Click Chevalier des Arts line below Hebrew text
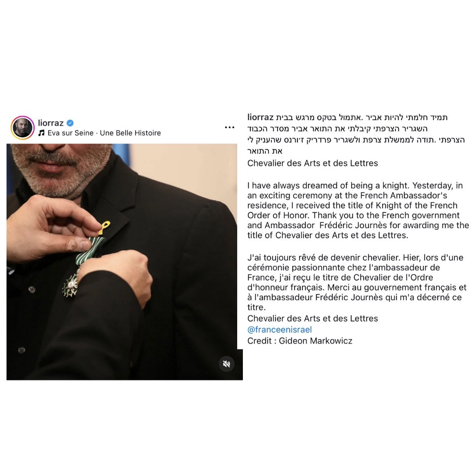Image resolution: width=476 pixels, height=476 pixels. click(x=313, y=163)
